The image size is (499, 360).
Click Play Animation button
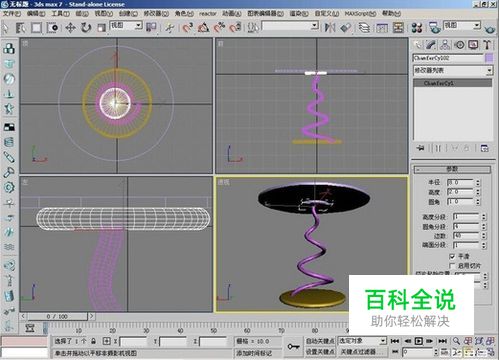point(419,341)
